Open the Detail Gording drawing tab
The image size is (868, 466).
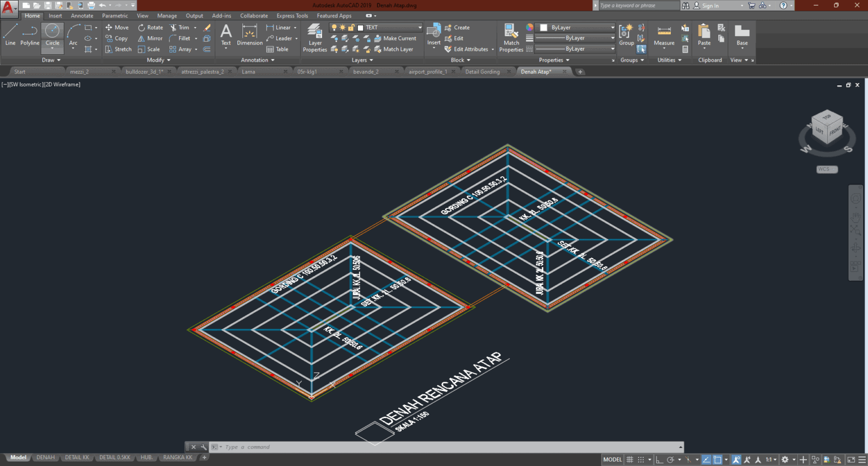tap(483, 71)
